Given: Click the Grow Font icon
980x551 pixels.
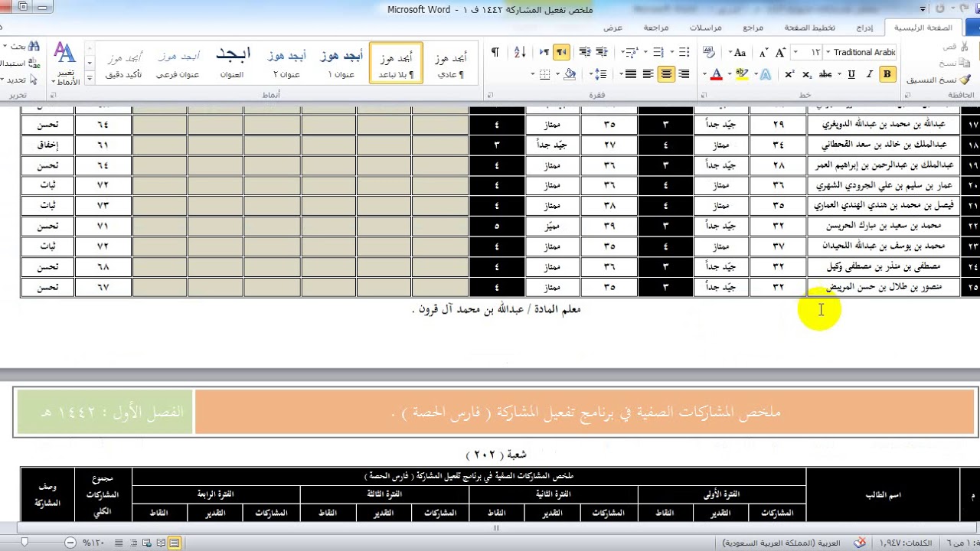Looking at the screenshot, I should click(x=780, y=52).
